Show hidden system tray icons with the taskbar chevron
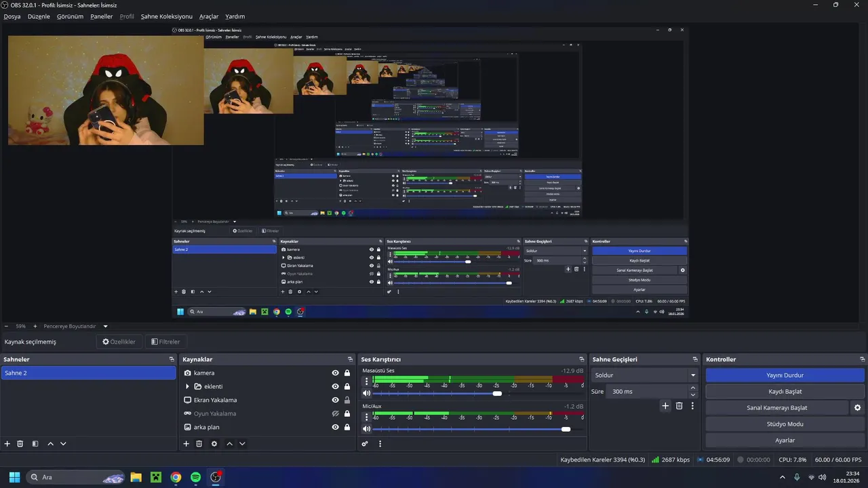The width and height of the screenshot is (868, 488). click(x=783, y=477)
